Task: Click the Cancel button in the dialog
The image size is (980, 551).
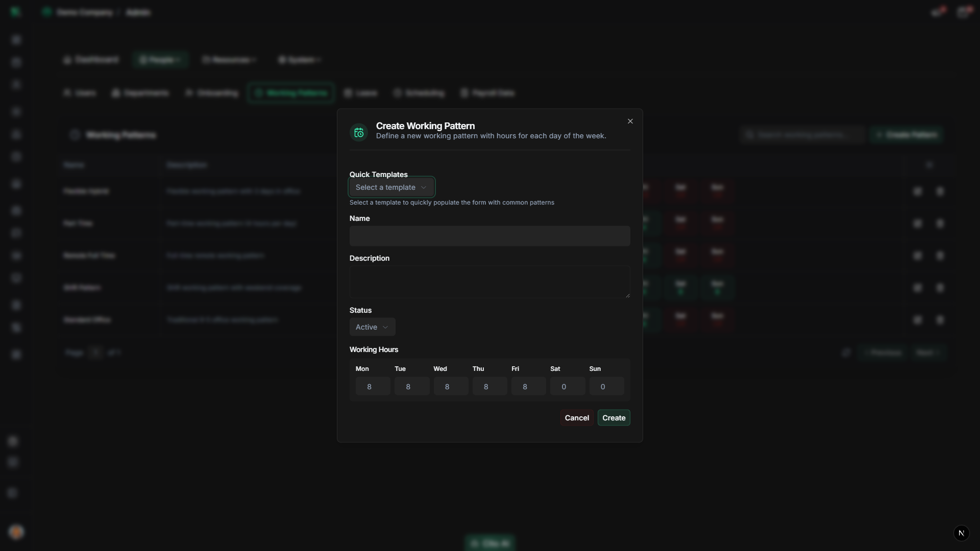Action: tap(577, 417)
